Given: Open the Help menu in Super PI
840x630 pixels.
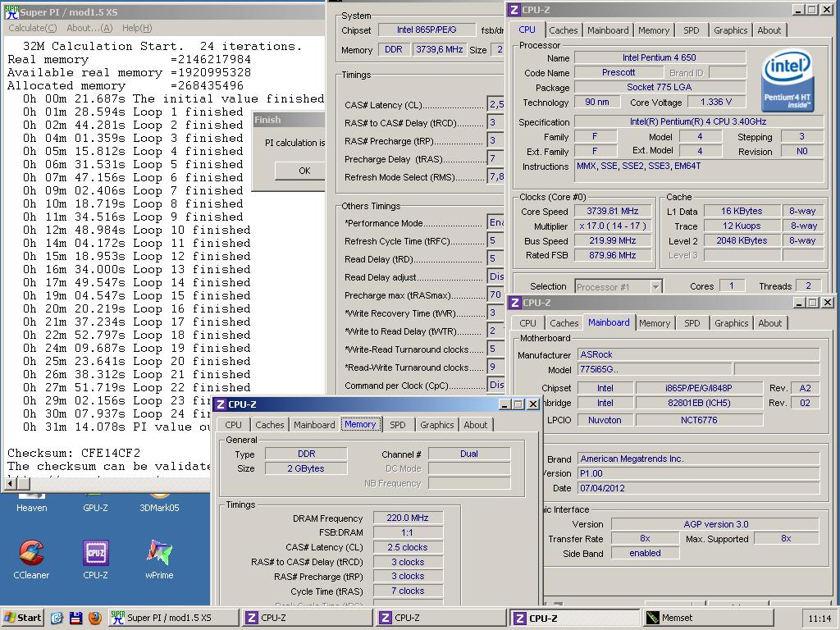Looking at the screenshot, I should coord(136,28).
